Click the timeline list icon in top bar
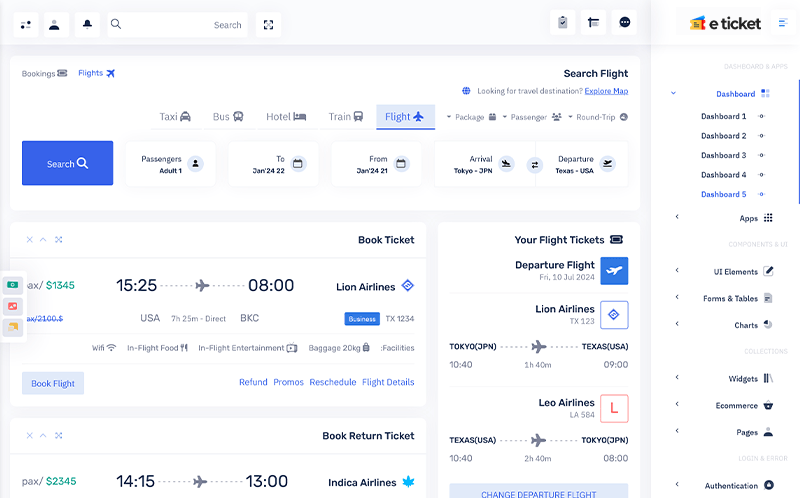Viewport: 800px width, 498px height. [593, 22]
